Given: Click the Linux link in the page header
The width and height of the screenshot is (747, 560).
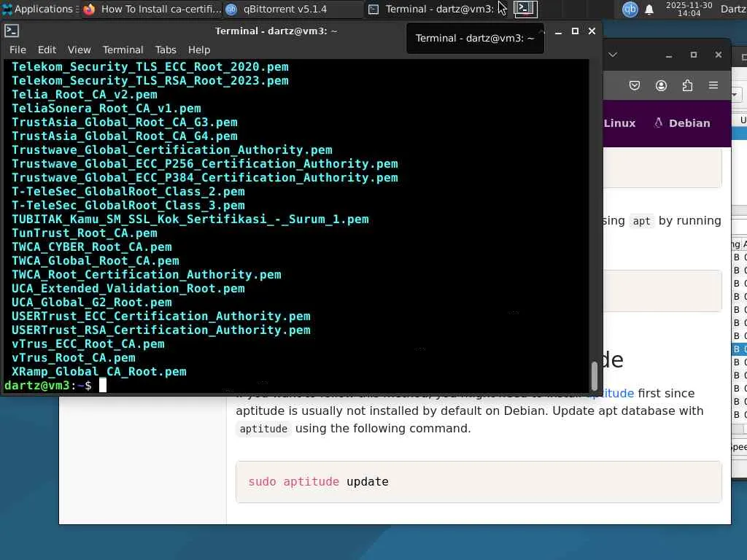Looking at the screenshot, I should [x=619, y=122].
